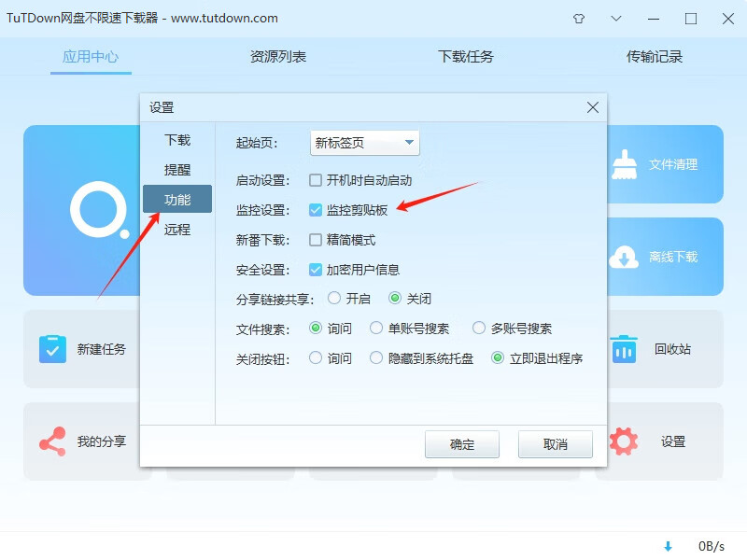Click the 离线下载 label
Viewport: 747px width, 560px height.
click(673, 258)
